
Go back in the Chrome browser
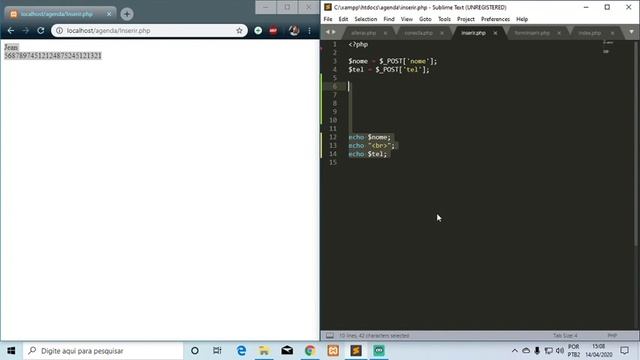point(11,31)
